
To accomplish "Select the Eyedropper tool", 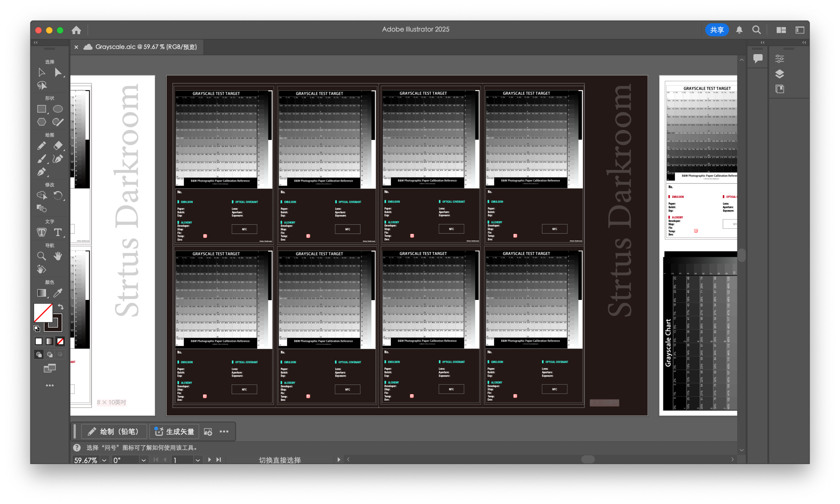I will pyautogui.click(x=58, y=293).
